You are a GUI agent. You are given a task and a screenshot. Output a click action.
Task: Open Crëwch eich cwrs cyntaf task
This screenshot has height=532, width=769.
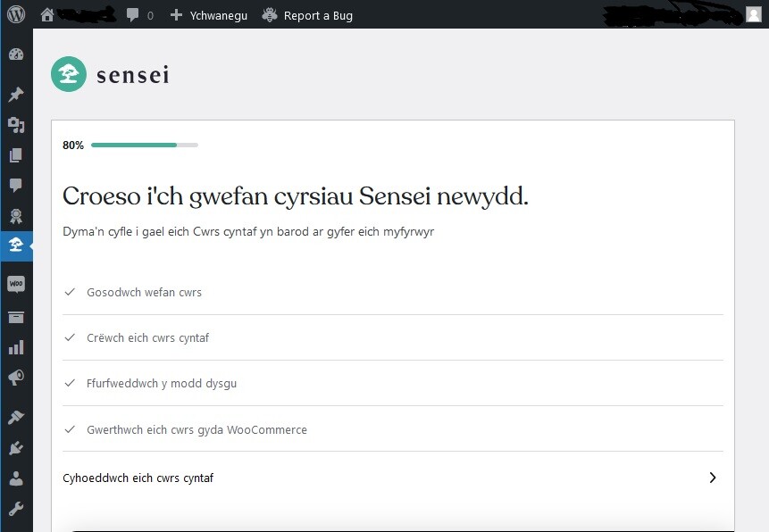click(x=393, y=337)
